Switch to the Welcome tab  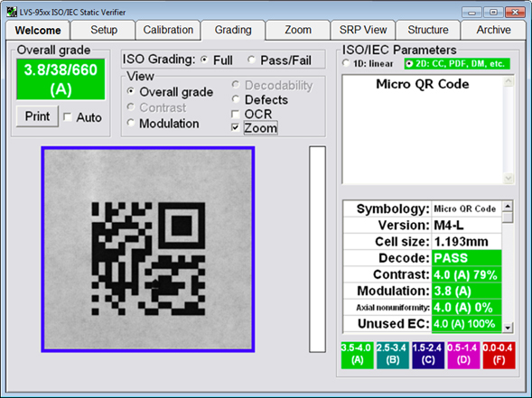click(38, 31)
